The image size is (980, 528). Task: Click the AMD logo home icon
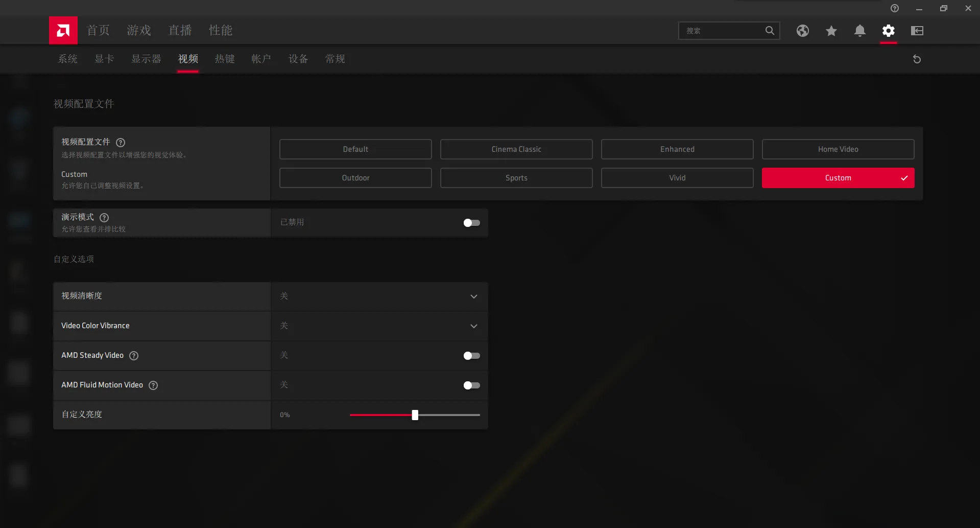pos(63,31)
